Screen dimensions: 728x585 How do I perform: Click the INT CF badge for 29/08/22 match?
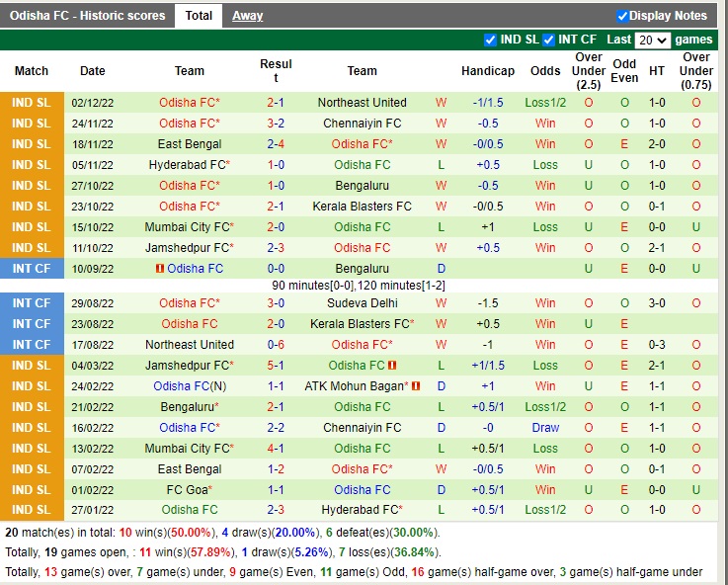tap(32, 303)
